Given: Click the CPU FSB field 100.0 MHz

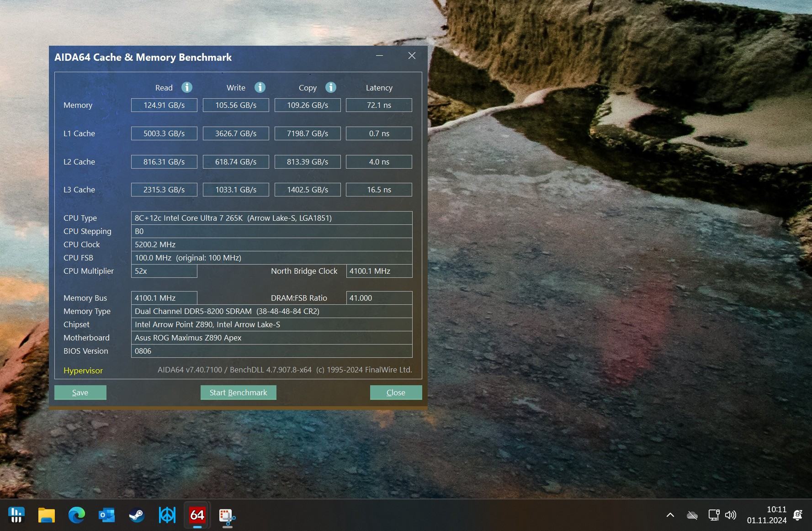Looking at the screenshot, I should (271, 258).
